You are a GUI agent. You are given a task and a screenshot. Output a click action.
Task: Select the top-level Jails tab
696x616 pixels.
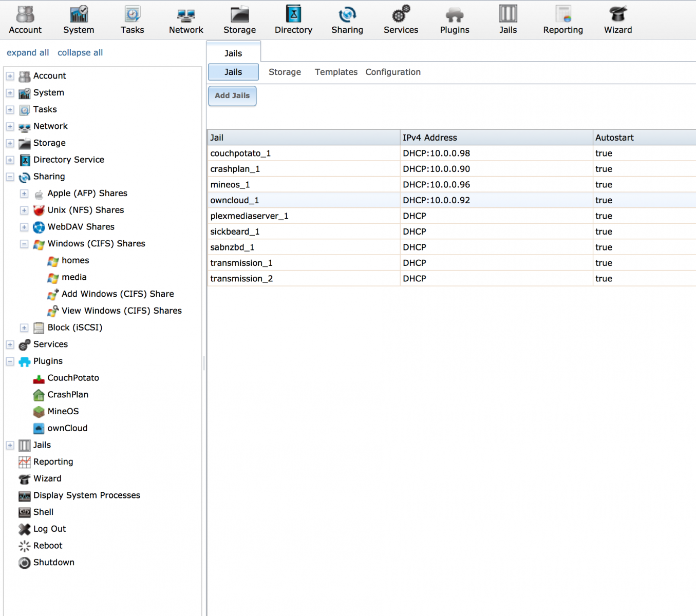coord(233,53)
